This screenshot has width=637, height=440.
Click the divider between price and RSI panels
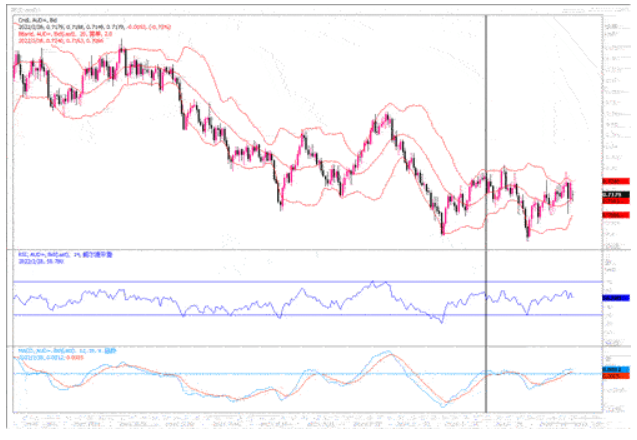point(300,248)
